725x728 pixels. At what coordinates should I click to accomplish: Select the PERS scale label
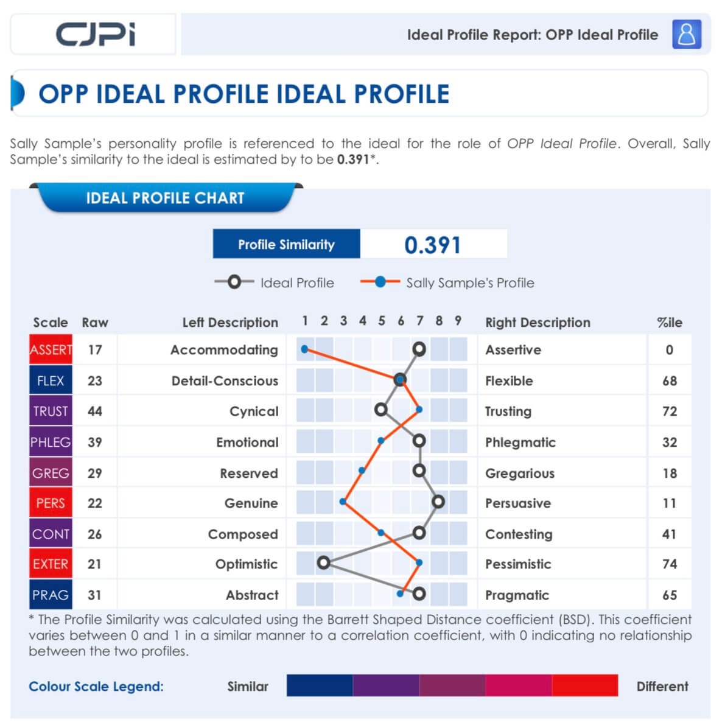pos(51,503)
